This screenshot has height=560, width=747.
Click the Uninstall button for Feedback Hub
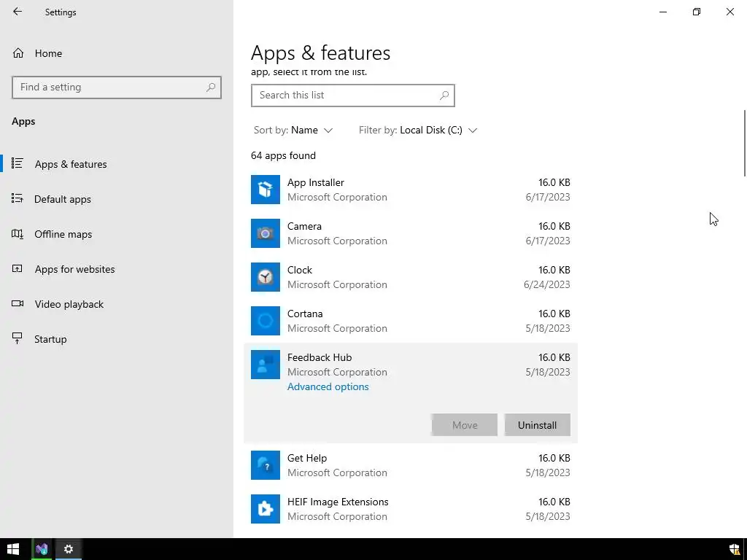point(537,425)
